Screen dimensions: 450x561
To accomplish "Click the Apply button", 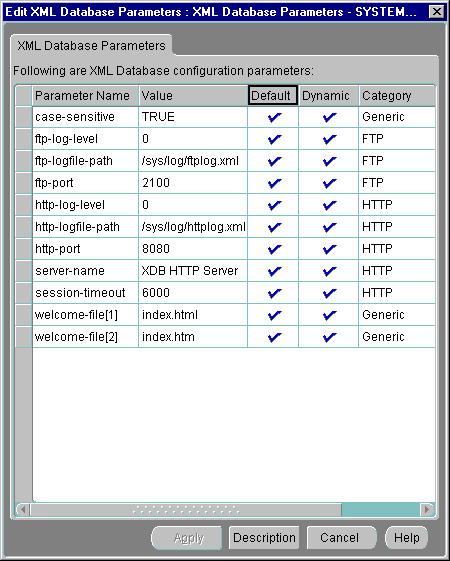I will pos(187,538).
